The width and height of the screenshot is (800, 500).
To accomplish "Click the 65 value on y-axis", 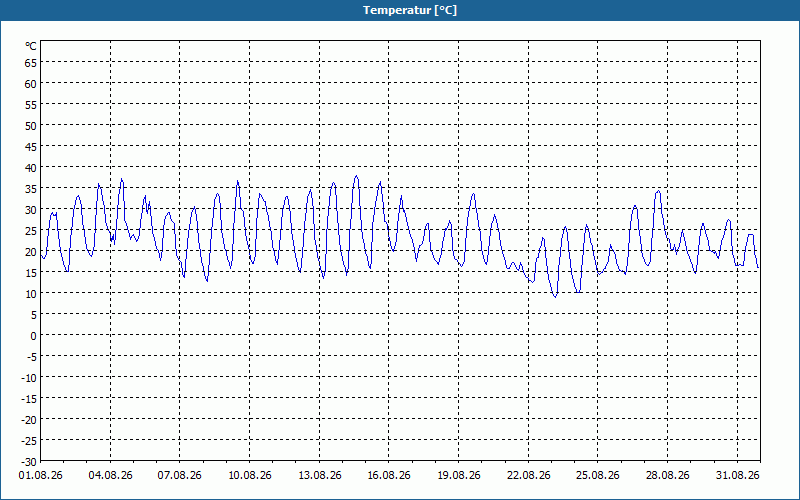I will 31,63.
